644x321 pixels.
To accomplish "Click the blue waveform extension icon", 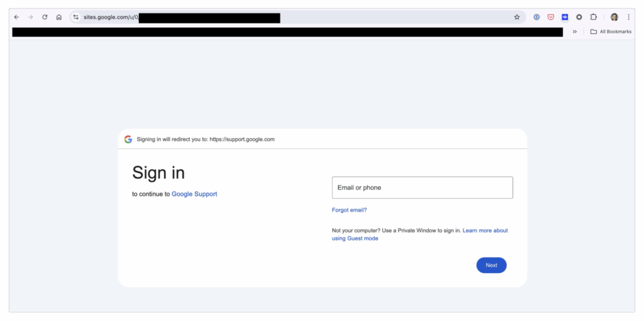I will tap(565, 17).
